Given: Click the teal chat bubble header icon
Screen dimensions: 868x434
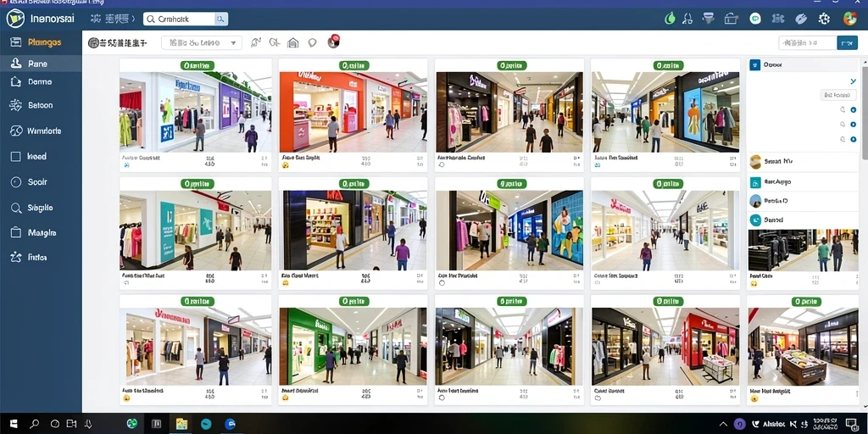Looking at the screenshot, I should [x=755, y=19].
